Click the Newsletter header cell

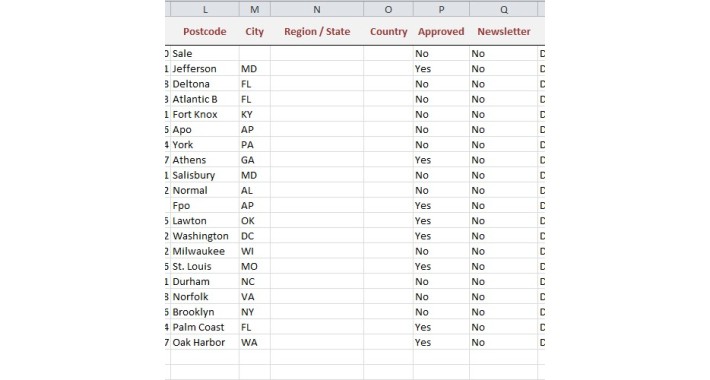click(x=504, y=31)
